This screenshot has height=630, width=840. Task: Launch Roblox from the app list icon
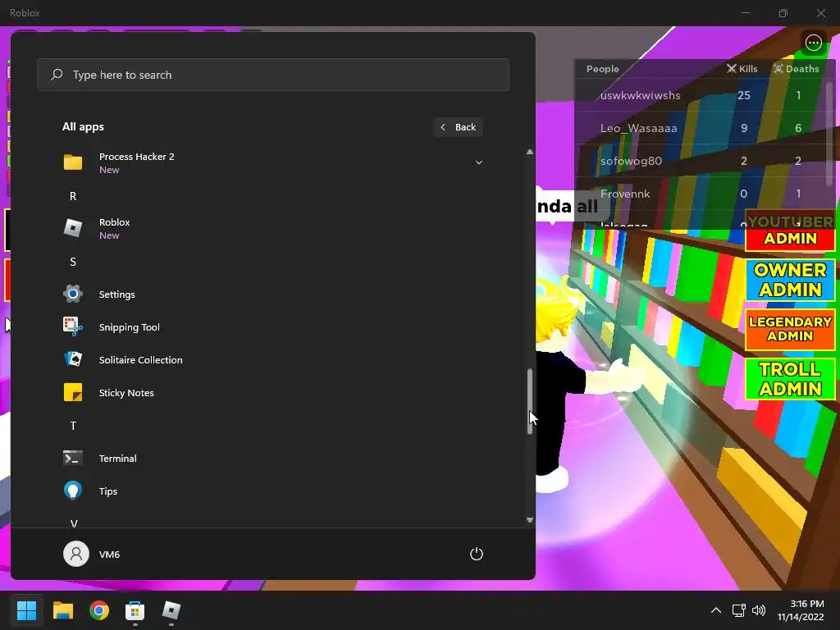click(73, 228)
